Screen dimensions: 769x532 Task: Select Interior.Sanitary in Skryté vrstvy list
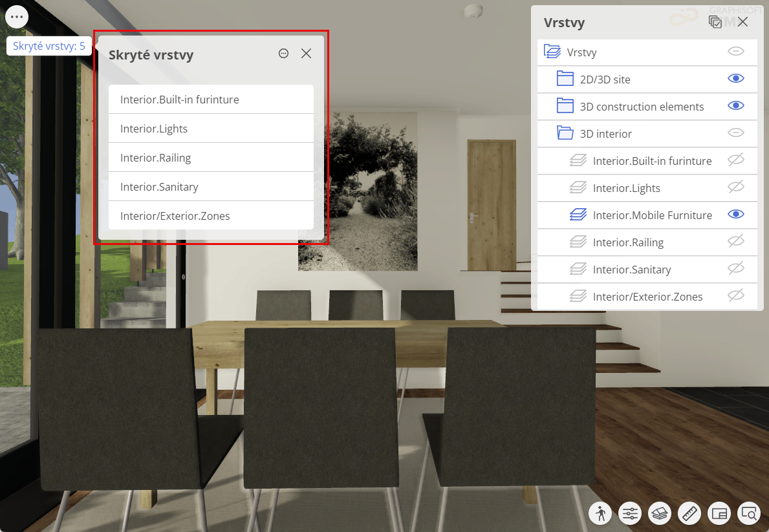click(x=211, y=187)
